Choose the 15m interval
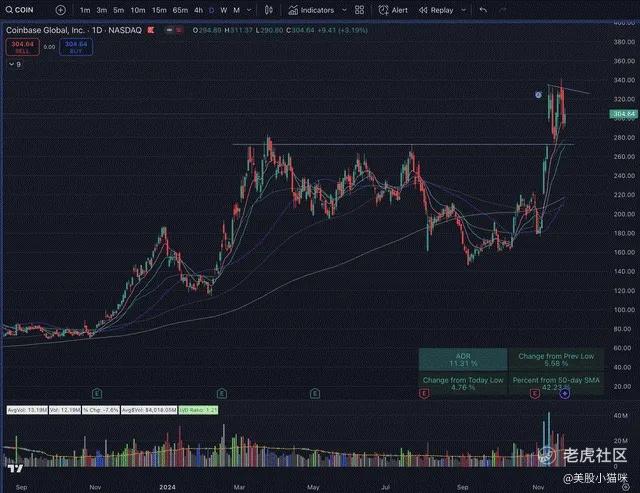Screen dimensions: 640x493 click(x=159, y=10)
